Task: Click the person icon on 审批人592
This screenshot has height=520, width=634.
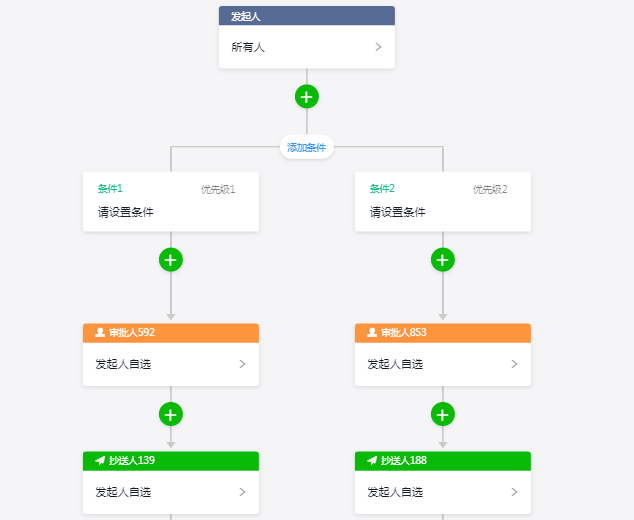Action: pos(100,333)
